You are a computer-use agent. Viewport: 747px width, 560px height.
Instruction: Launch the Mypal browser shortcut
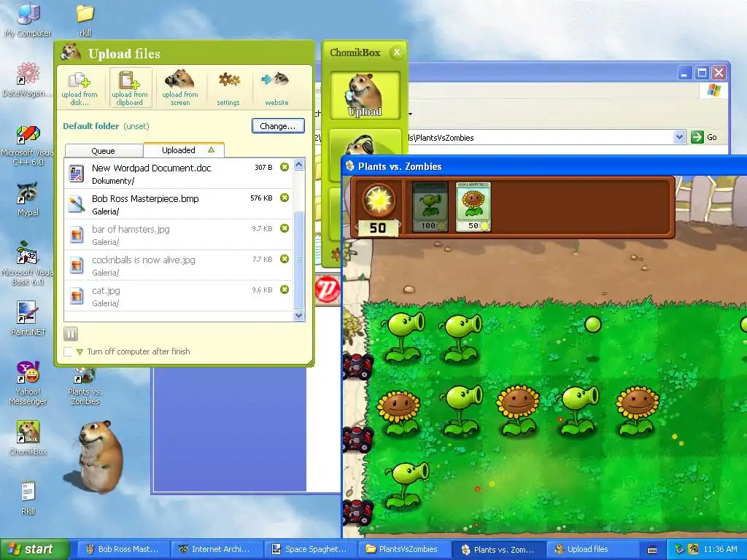(28, 199)
